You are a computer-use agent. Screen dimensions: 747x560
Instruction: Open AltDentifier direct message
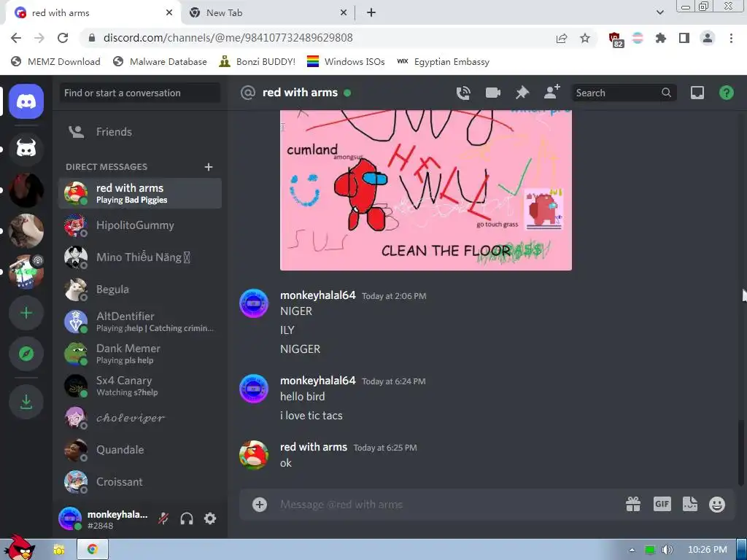pos(140,322)
